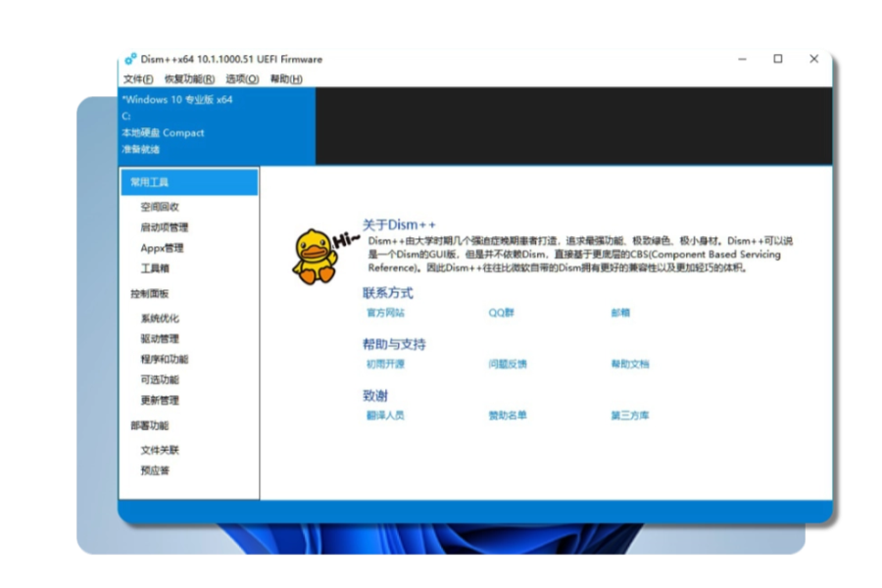Open Appx管理 in the sidebar
This screenshot has width=882, height=588.
(x=162, y=248)
